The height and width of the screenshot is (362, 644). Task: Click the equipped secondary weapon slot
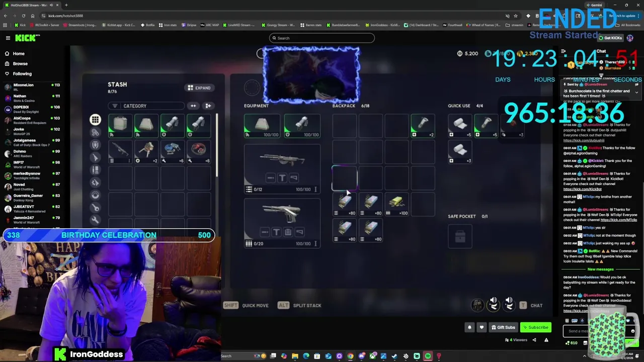coord(282,223)
